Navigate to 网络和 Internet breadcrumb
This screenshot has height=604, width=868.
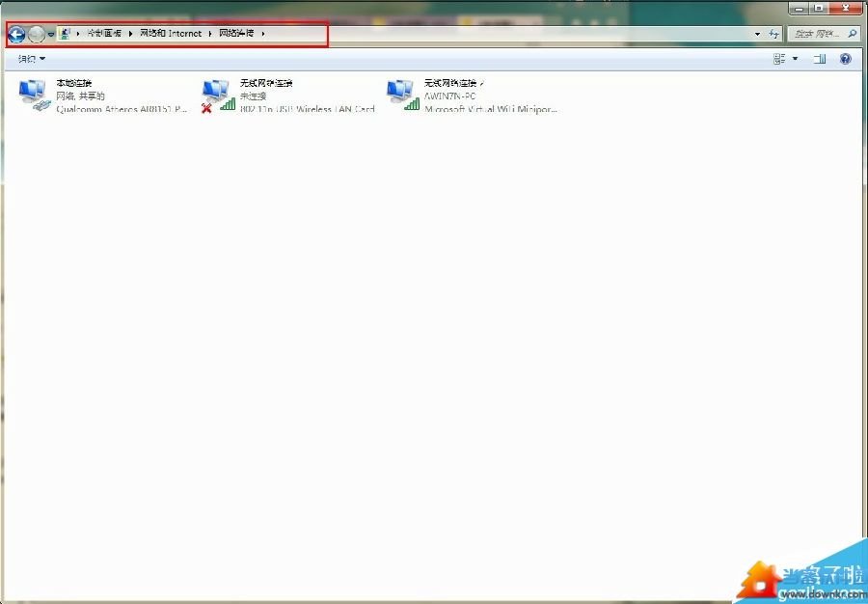click(171, 33)
